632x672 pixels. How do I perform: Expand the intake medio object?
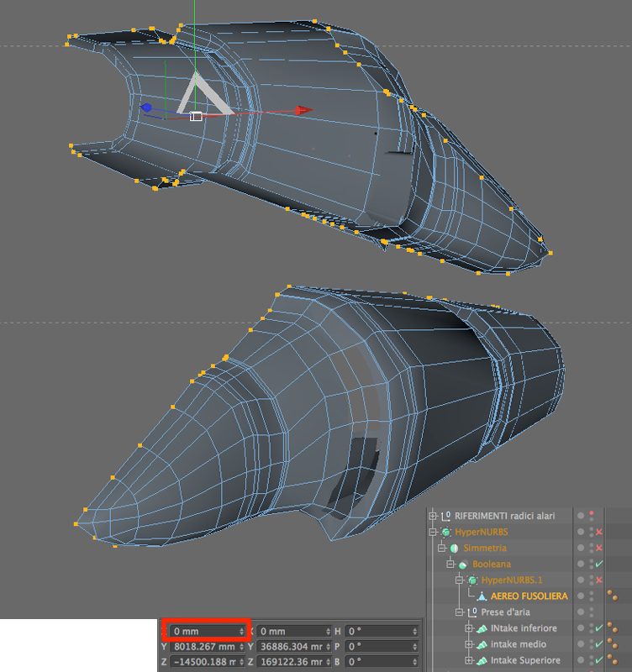[x=469, y=644]
